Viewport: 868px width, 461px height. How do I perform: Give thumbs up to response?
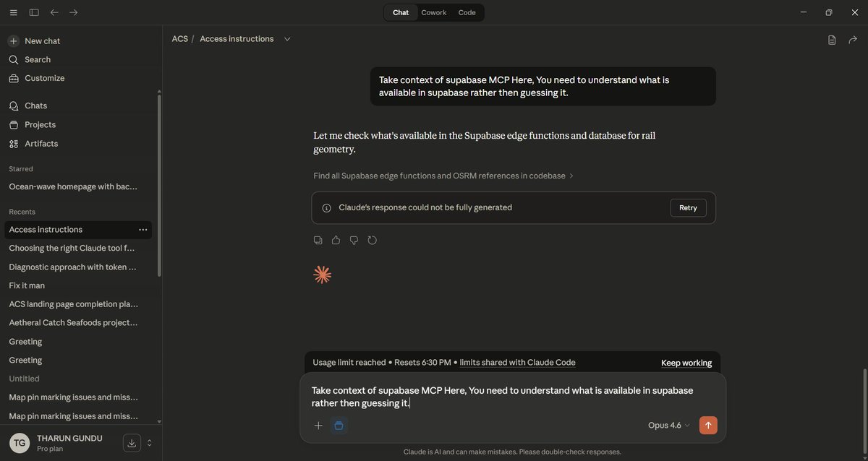coord(336,240)
